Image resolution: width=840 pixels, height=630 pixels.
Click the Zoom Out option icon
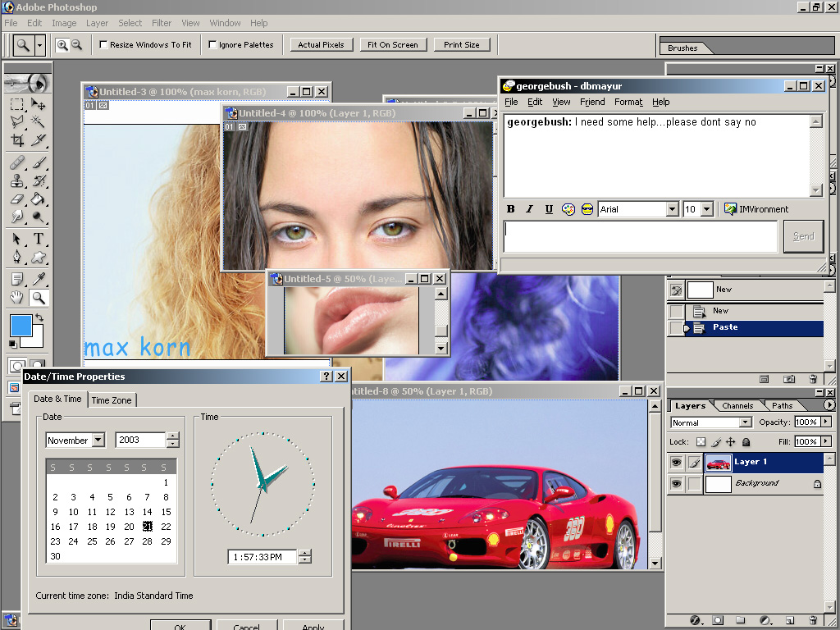coord(76,45)
